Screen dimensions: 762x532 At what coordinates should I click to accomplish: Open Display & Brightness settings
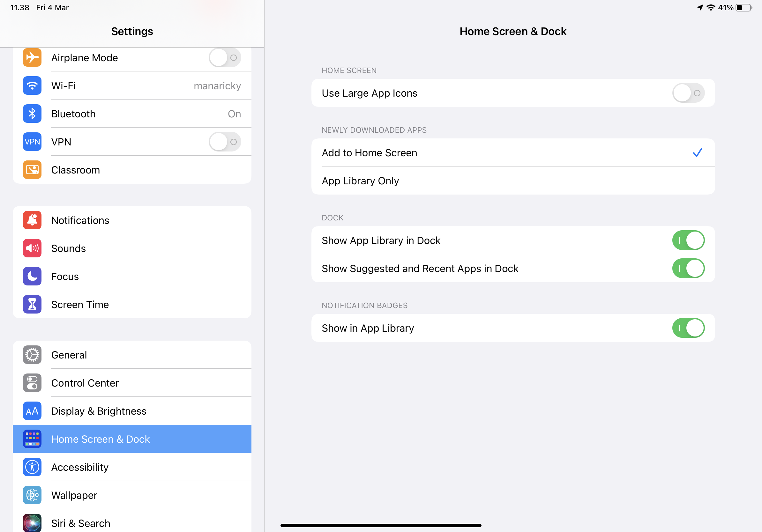(132, 410)
